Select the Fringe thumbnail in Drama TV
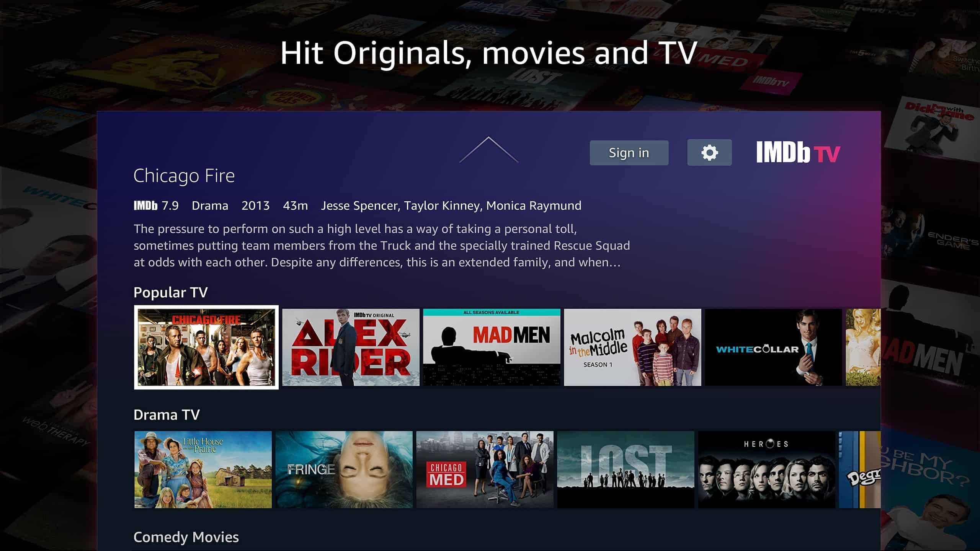This screenshot has height=551, width=980. 343,469
